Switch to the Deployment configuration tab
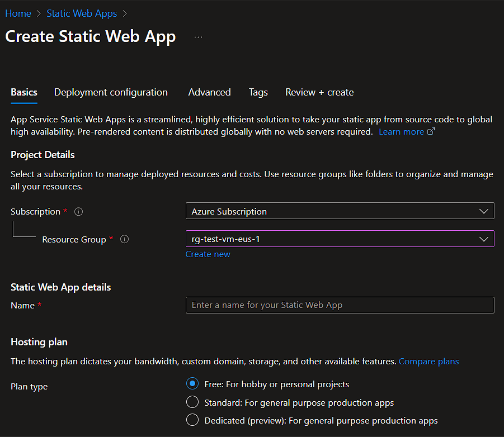 click(x=111, y=92)
